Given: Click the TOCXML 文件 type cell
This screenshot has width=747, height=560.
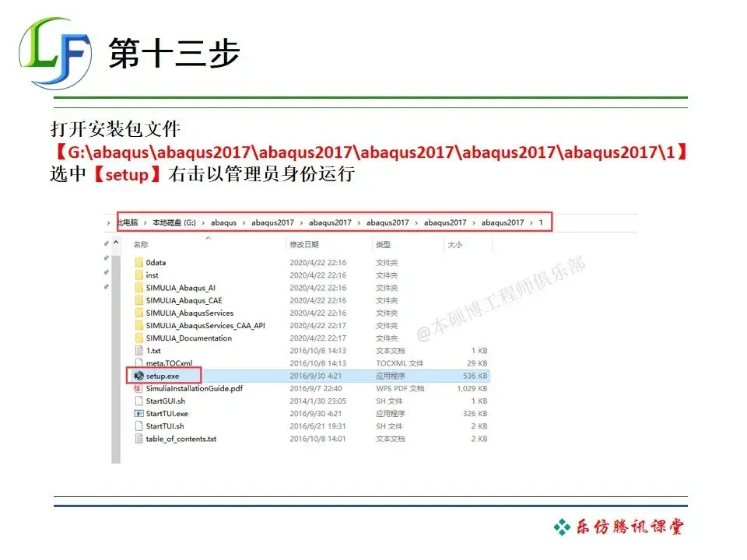Looking at the screenshot, I should (399, 363).
